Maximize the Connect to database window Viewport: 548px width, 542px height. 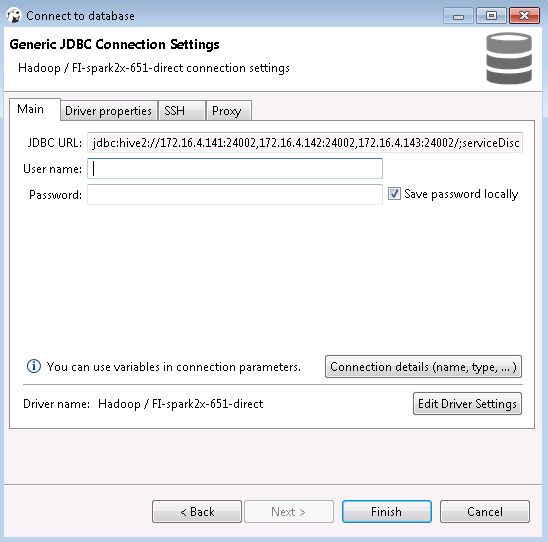(491, 16)
